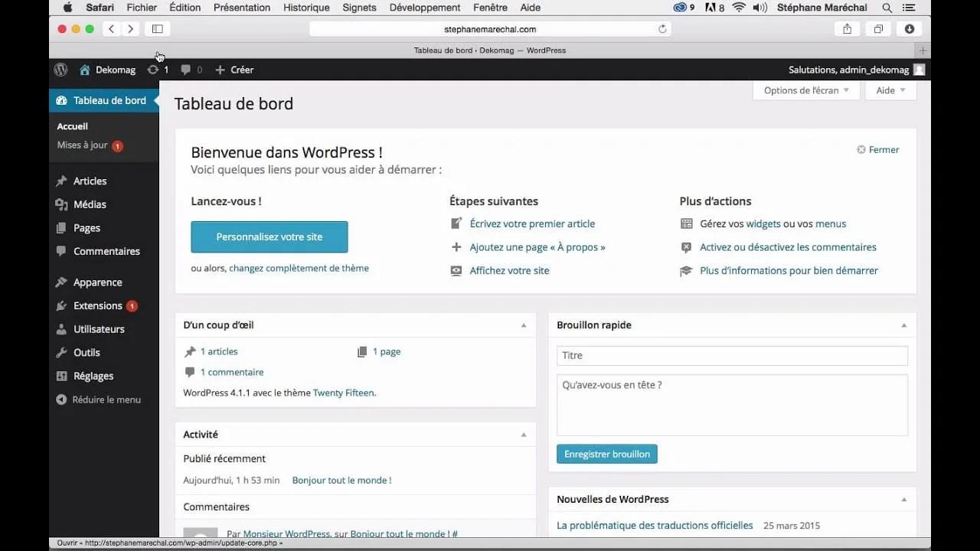The width and height of the screenshot is (980, 551).
Task: Click Ajoutez une page « À propos » link
Action: (537, 247)
